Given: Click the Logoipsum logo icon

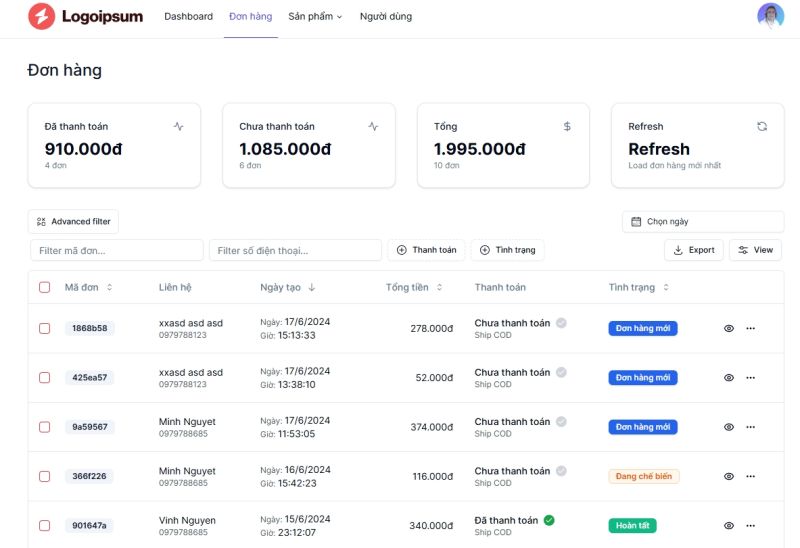Looking at the screenshot, I should (41, 16).
